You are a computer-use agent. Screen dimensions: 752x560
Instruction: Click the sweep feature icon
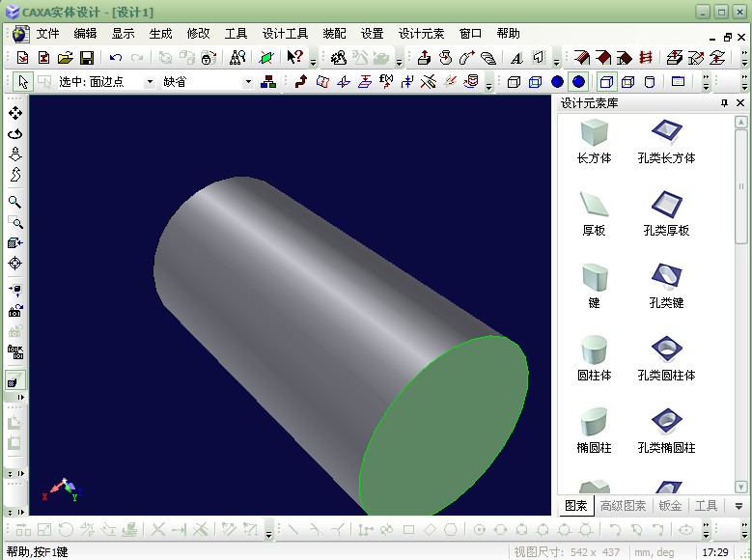coord(466,58)
